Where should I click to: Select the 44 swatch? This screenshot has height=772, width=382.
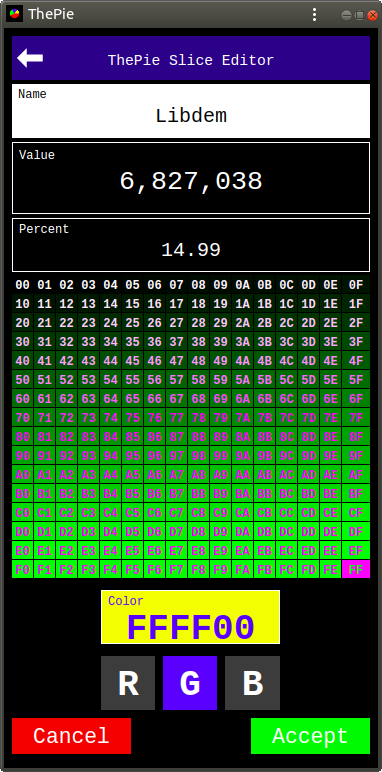tap(110, 361)
